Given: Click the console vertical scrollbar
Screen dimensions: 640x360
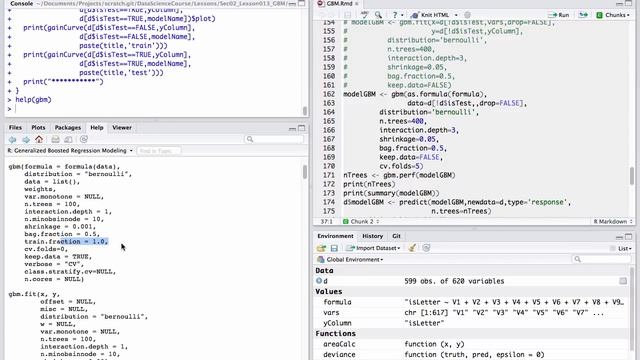Looking at the screenshot, I should click(305, 111).
